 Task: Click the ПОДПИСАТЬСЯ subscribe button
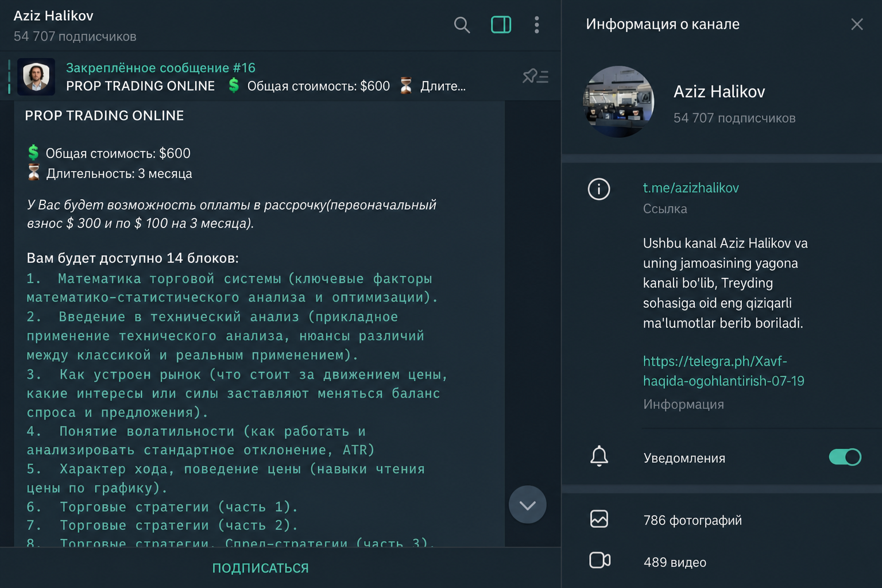pyautogui.click(x=261, y=568)
